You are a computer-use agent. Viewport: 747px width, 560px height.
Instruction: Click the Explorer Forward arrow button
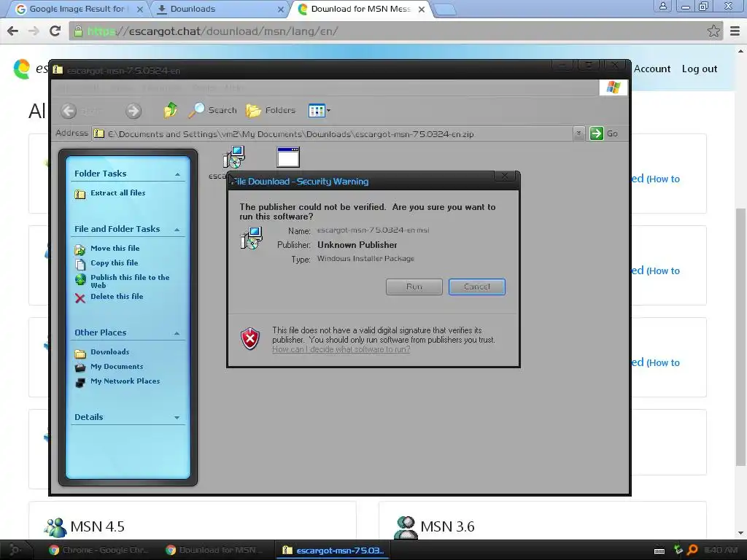pos(133,111)
